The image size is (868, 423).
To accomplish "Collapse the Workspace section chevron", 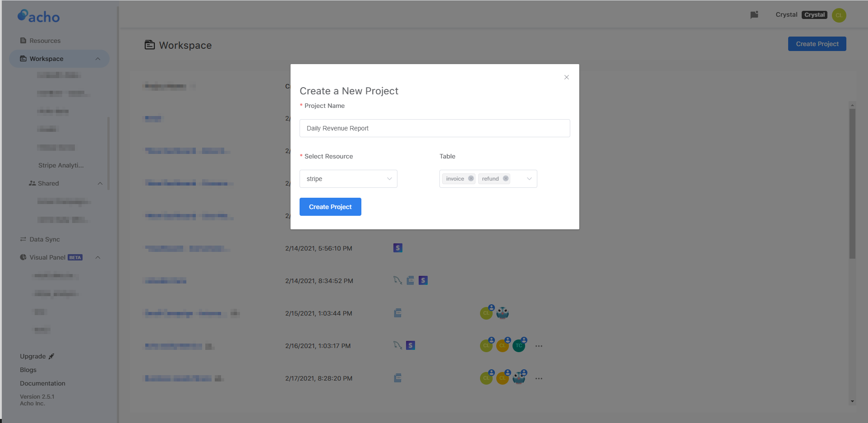I will [x=98, y=59].
